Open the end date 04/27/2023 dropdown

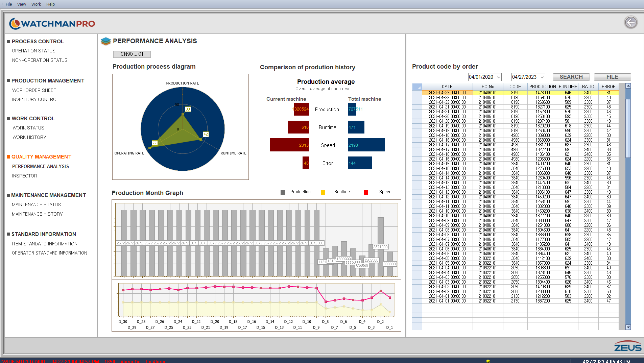click(x=542, y=77)
